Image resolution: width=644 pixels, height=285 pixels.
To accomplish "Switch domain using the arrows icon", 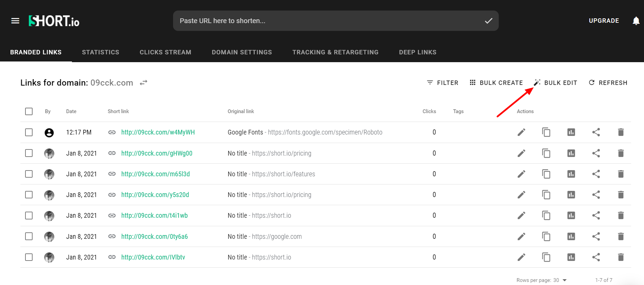I will click(144, 83).
